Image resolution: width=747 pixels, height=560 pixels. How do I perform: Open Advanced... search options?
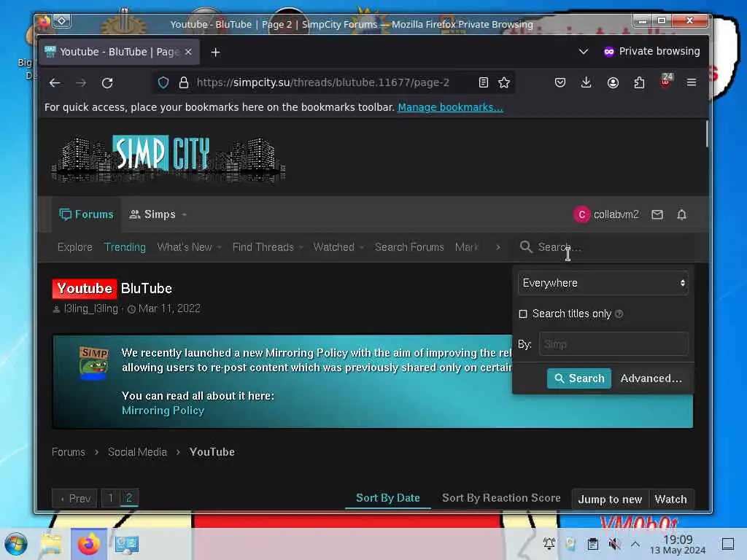point(651,378)
